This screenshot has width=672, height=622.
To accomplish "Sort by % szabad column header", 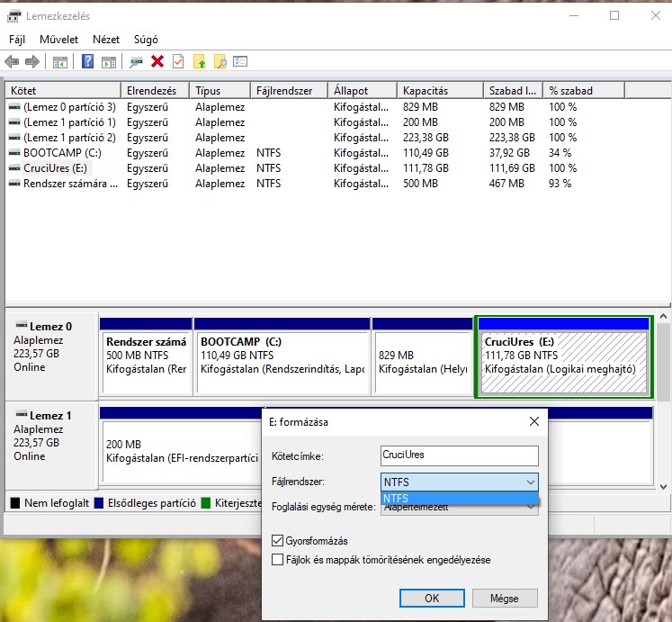I will pos(584,91).
